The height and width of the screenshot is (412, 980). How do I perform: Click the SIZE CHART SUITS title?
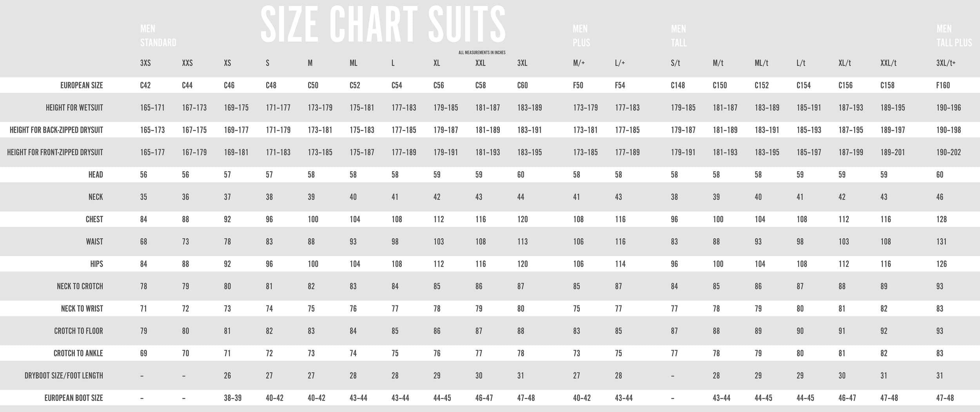point(383,24)
